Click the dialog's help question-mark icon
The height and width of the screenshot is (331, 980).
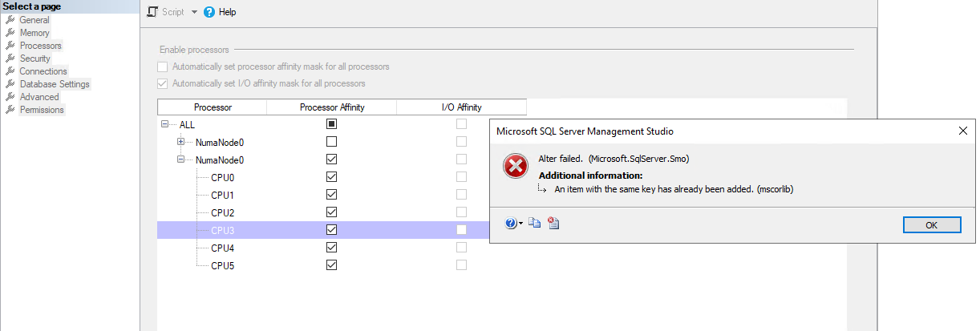coord(511,224)
